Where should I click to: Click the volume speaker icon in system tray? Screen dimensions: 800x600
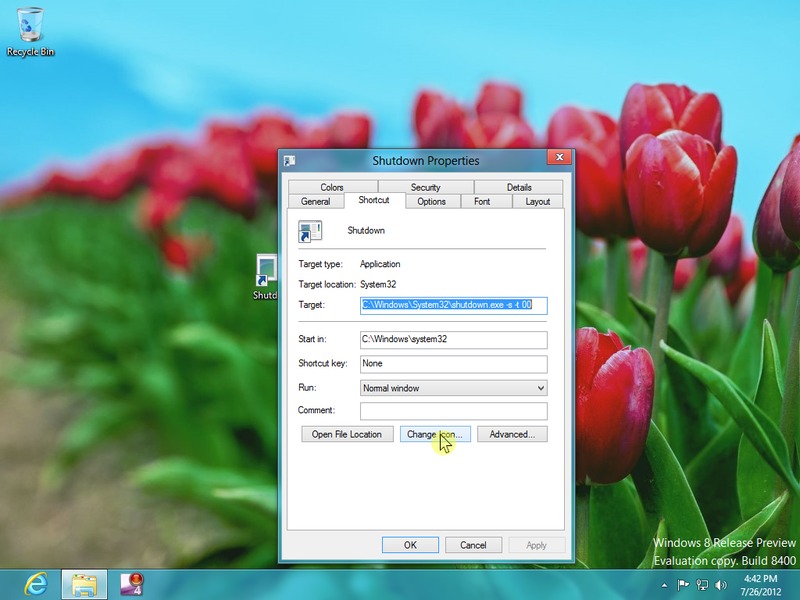point(721,585)
